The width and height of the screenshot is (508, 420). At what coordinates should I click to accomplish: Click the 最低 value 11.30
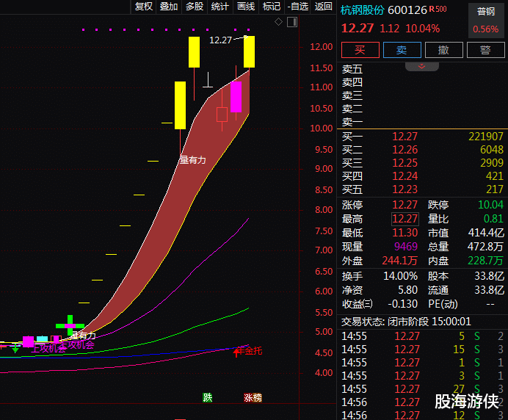pyautogui.click(x=404, y=233)
